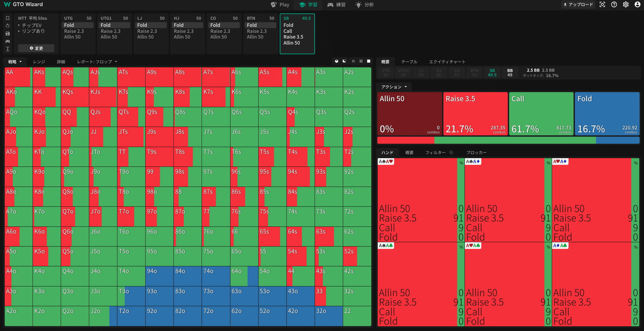Screen dimensions: 644x331
Task: Click the bookmark icon in left sidebar
Action: 8,18
